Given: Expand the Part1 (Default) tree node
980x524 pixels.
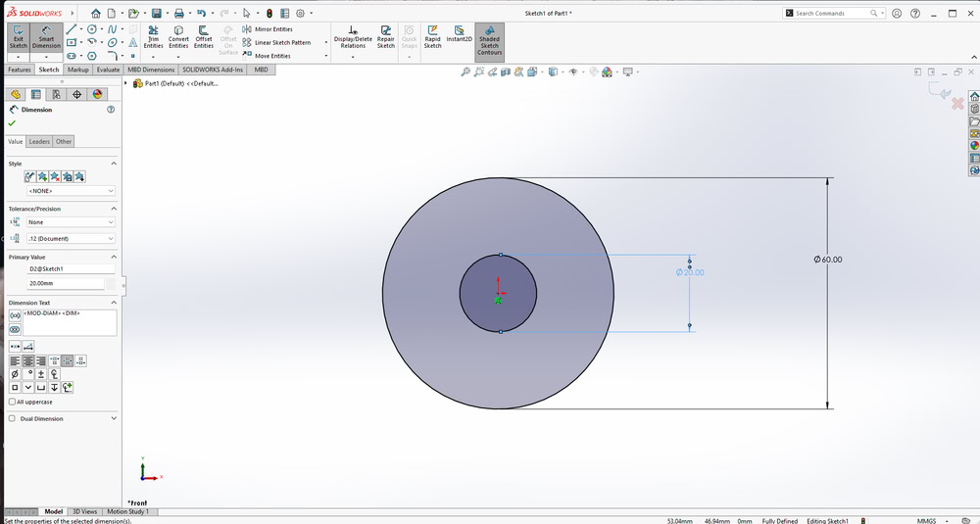Looking at the screenshot, I should [x=126, y=83].
